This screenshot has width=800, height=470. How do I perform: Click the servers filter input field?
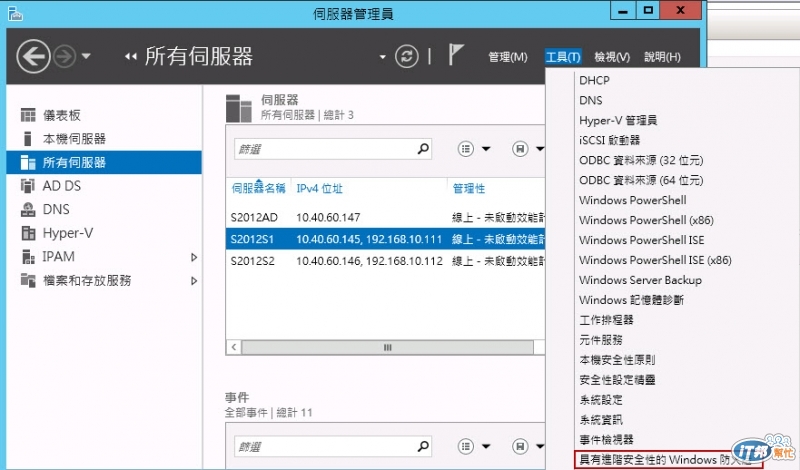coord(333,149)
